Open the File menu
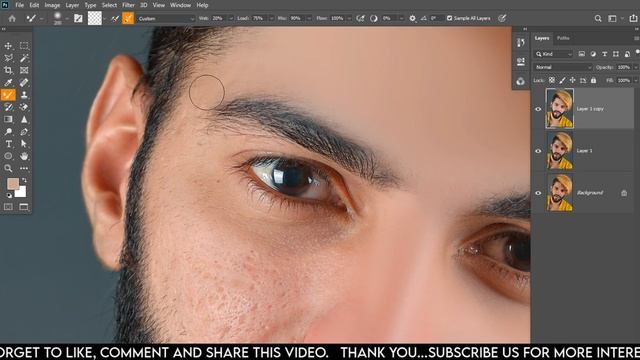Viewport: 640px width, 360px height. [x=20, y=5]
